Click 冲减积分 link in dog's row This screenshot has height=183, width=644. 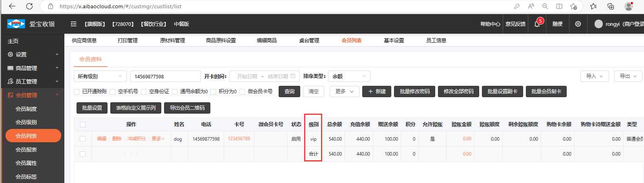pyautogui.click(x=137, y=139)
